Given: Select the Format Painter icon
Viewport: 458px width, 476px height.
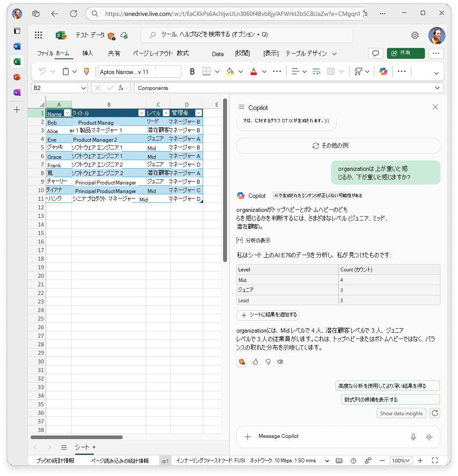Looking at the screenshot, I should [x=86, y=71].
